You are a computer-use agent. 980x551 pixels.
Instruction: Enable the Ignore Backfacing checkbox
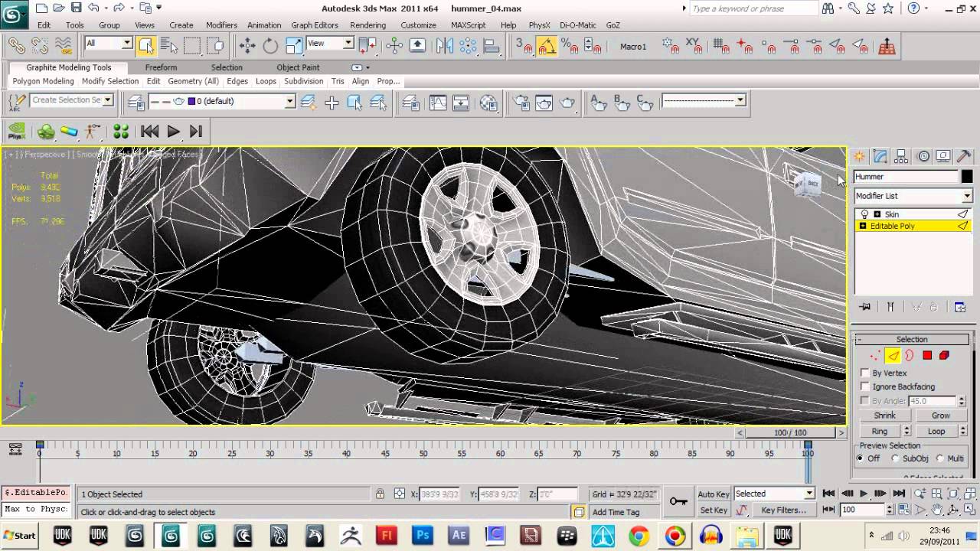865,386
